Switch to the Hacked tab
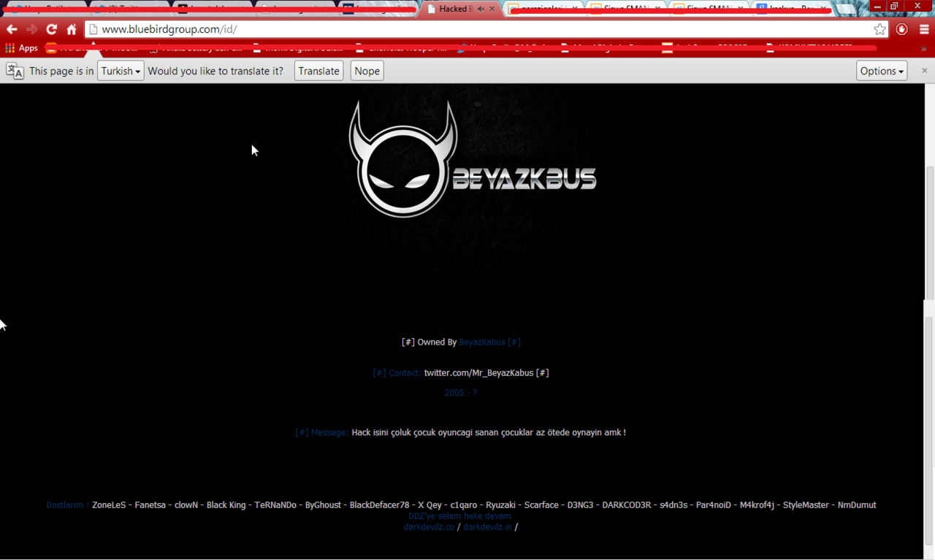The height and width of the screenshot is (560, 935). tap(460, 9)
